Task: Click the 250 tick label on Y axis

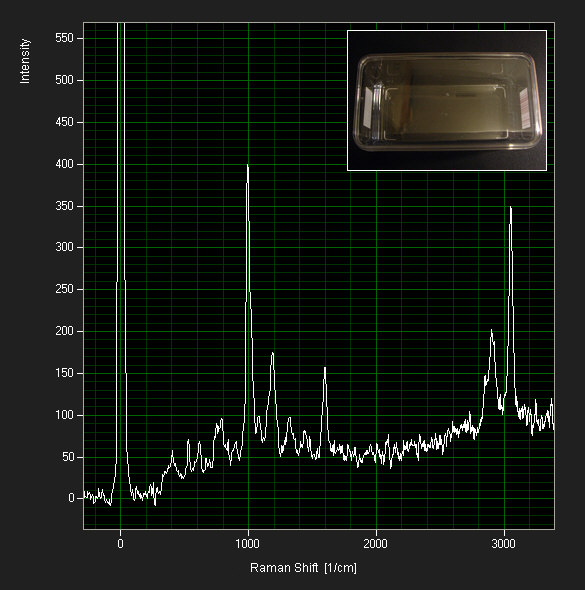Action: pos(64,289)
